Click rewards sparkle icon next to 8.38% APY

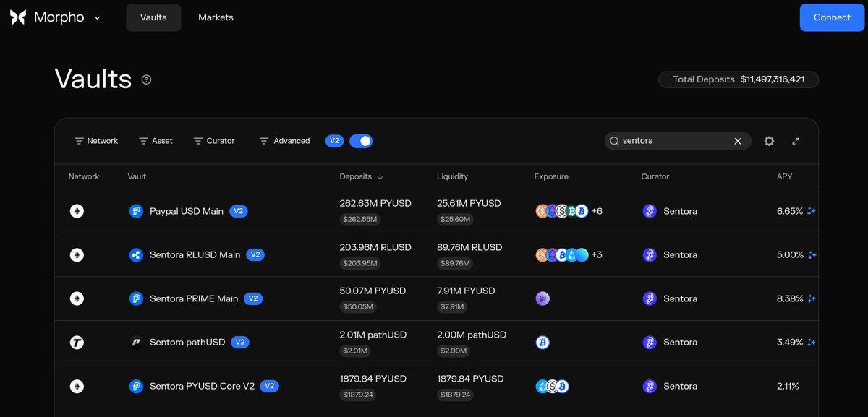tap(812, 298)
